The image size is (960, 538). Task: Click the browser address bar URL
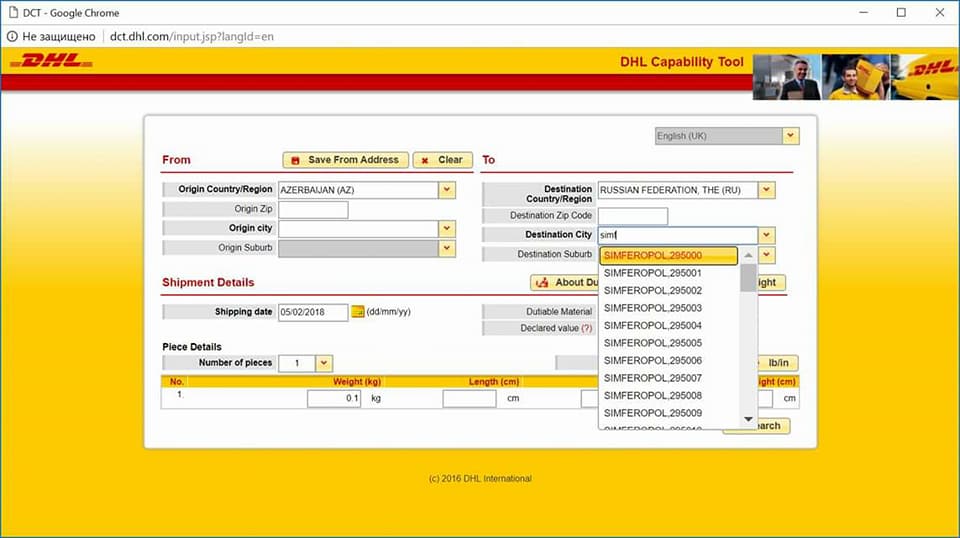[x=192, y=37]
